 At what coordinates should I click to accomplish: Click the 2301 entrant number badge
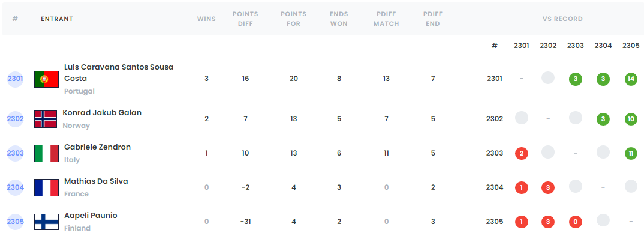click(x=15, y=79)
